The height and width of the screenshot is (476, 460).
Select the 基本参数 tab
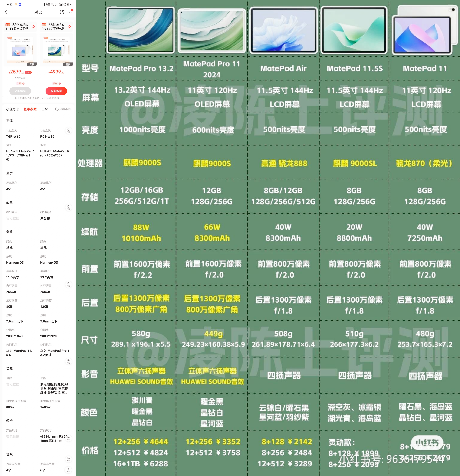(x=30, y=109)
